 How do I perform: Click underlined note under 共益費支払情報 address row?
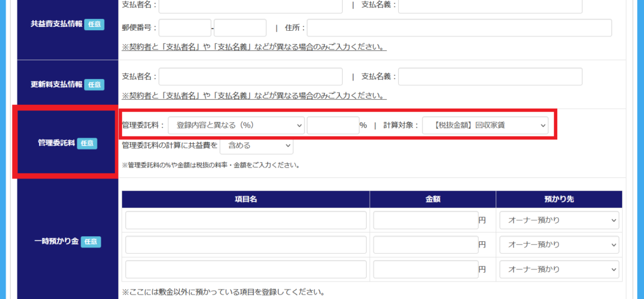coord(254,47)
